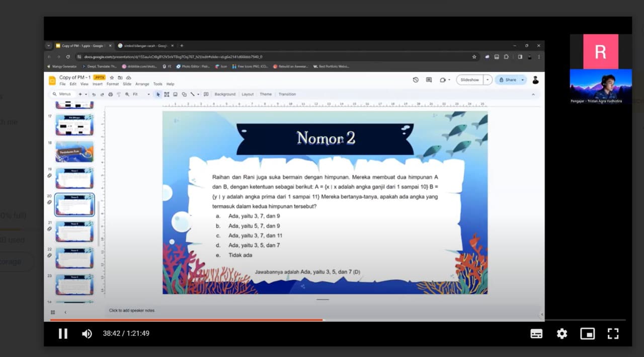The width and height of the screenshot is (644, 357).
Task: Switch to the 'simbol bilangan cacah' browser tab
Action: coord(146,45)
